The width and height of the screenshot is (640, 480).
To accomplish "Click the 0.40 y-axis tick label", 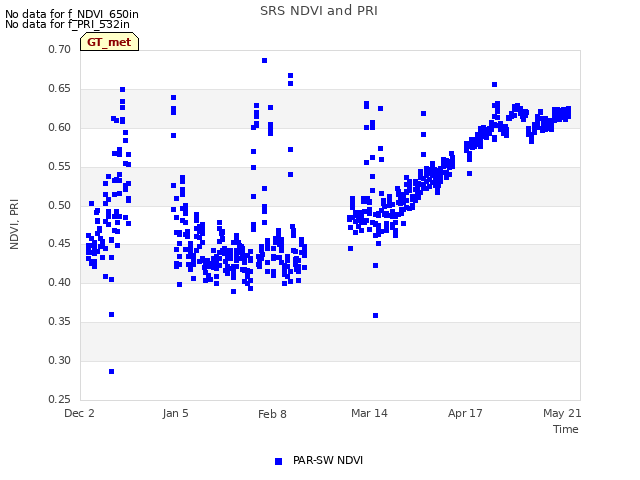I will click(x=60, y=282).
